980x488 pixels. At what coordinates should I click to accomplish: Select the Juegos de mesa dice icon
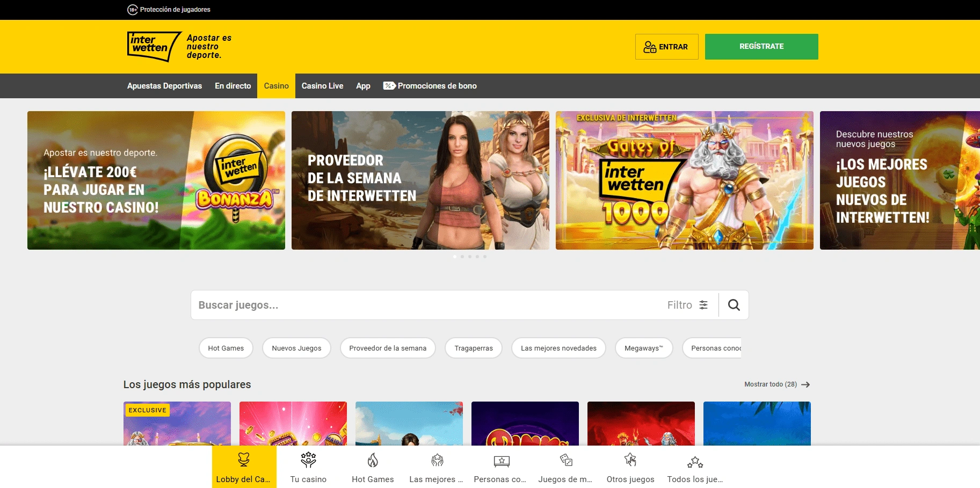tap(565, 460)
